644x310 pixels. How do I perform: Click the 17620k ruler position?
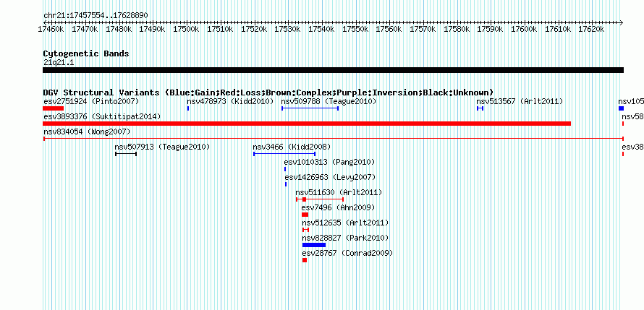(x=591, y=29)
